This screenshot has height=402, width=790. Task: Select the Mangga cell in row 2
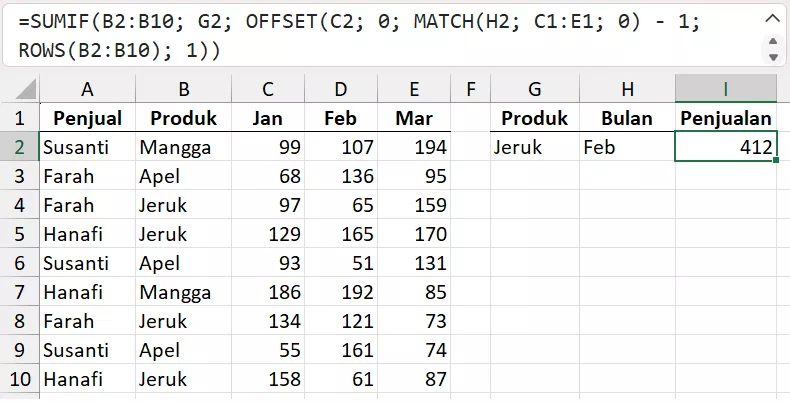click(184, 148)
